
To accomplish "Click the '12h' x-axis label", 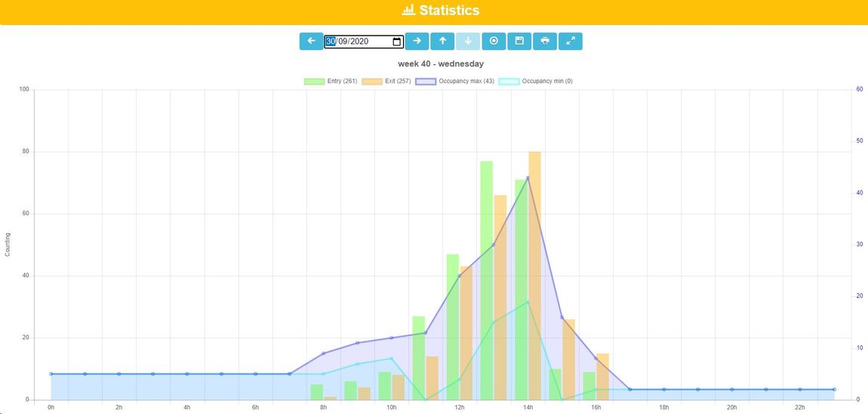I will [460, 407].
